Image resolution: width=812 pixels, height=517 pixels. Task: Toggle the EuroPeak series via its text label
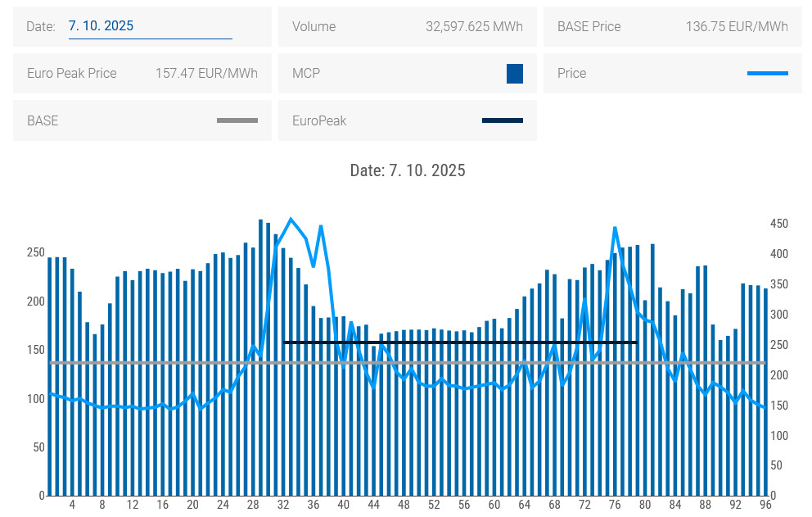[319, 120]
